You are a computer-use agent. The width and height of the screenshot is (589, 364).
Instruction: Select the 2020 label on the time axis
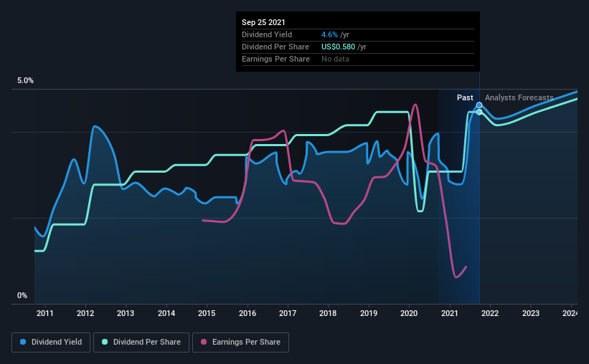[x=409, y=313]
